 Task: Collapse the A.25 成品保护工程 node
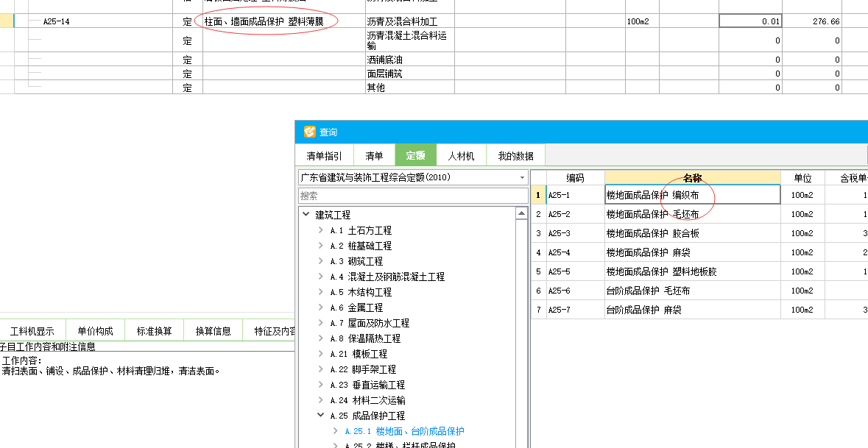[x=320, y=416]
